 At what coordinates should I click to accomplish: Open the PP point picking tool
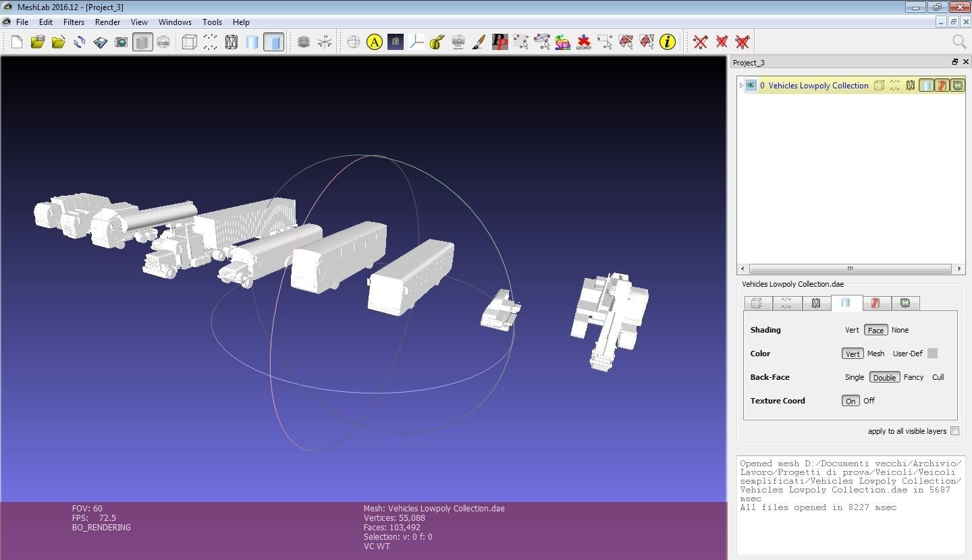(x=500, y=42)
